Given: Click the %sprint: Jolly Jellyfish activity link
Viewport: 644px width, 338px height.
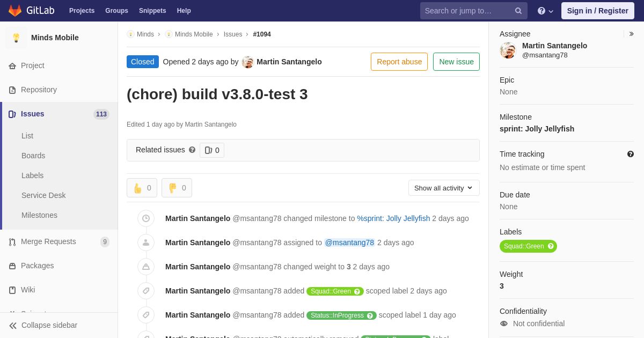Looking at the screenshot, I should pos(393,218).
